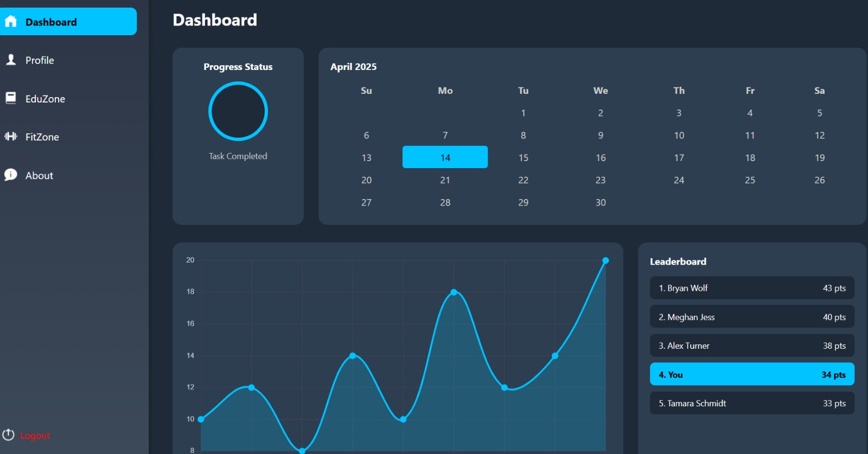Select April 5 in the calendar
Image resolution: width=868 pixels, height=454 pixels.
coord(820,113)
